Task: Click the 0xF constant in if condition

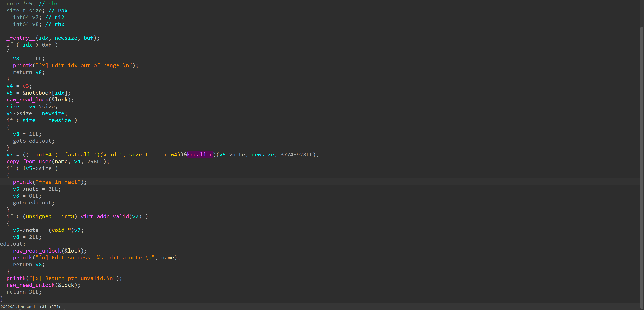Action: [46, 45]
